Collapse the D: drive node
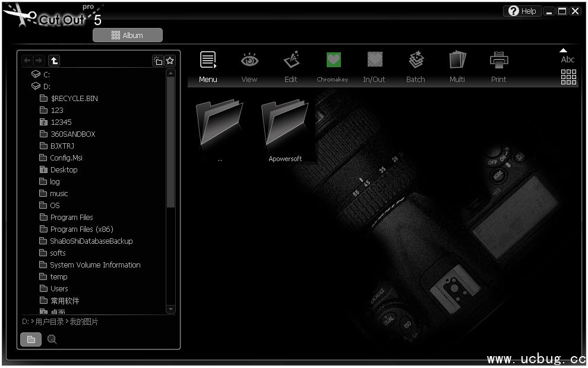Screen dimensions: 588x368 (x=36, y=86)
